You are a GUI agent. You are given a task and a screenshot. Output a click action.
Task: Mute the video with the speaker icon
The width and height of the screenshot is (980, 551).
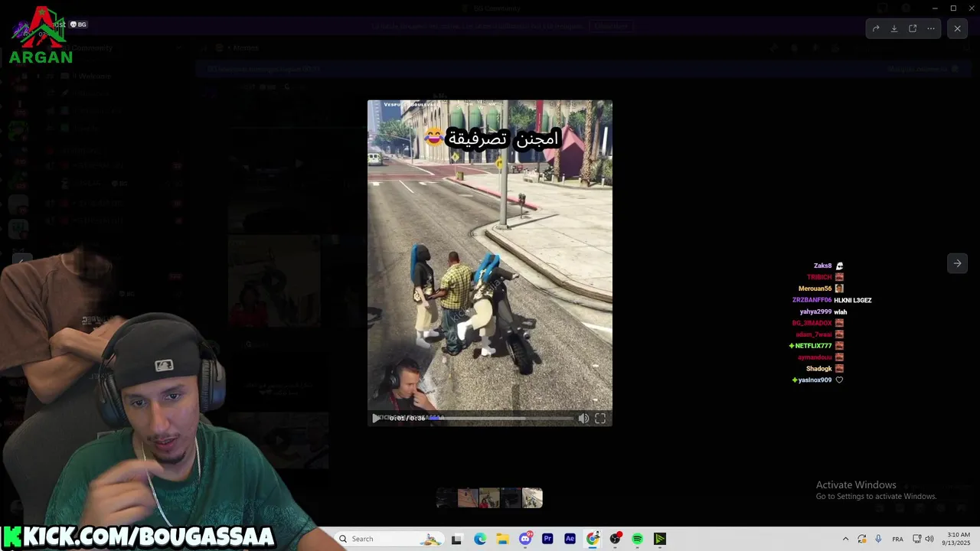[x=583, y=419]
